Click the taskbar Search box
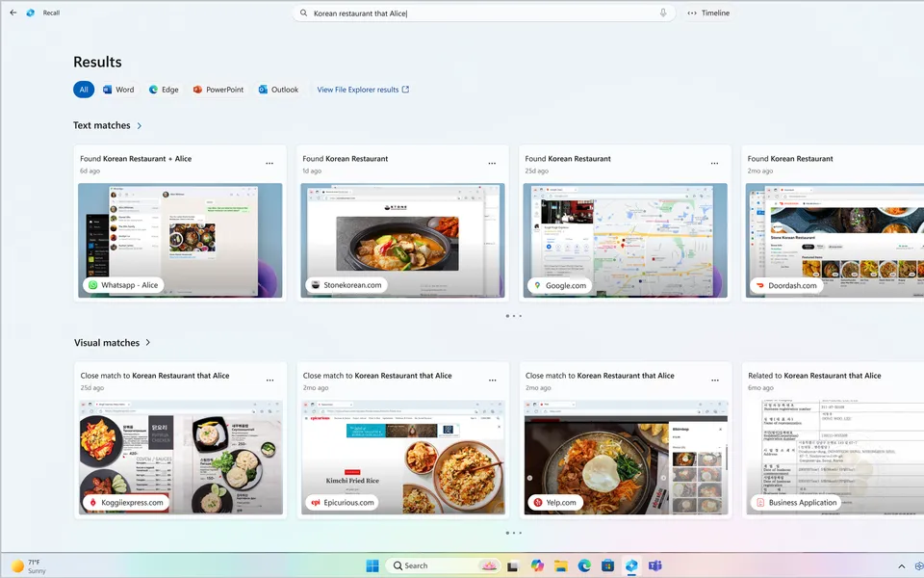 [x=443, y=565]
